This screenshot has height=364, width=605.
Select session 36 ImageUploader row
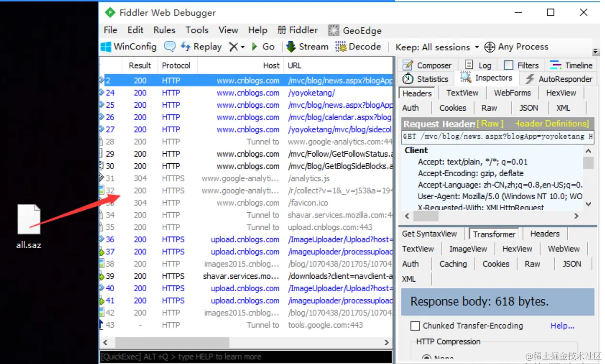246,239
